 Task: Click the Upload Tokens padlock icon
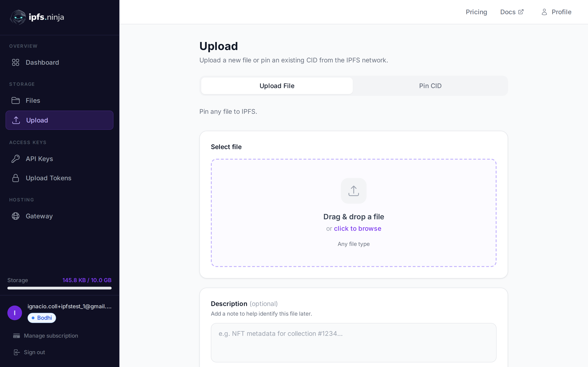pyautogui.click(x=15, y=178)
